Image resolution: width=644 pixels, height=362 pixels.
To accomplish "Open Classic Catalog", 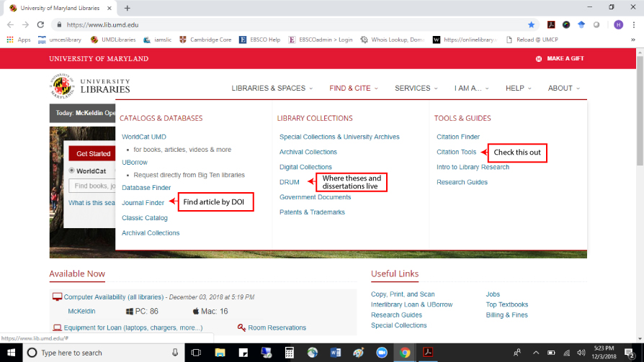I will [x=145, y=218].
